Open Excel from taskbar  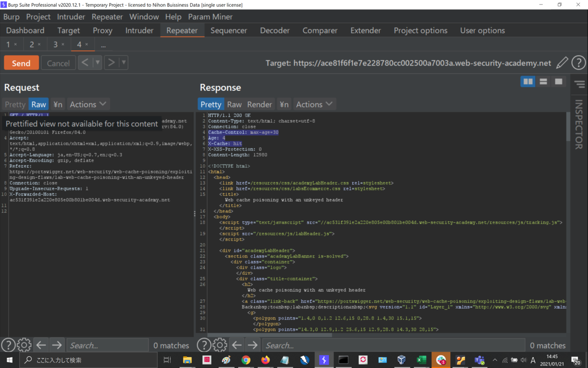pyautogui.click(x=421, y=360)
